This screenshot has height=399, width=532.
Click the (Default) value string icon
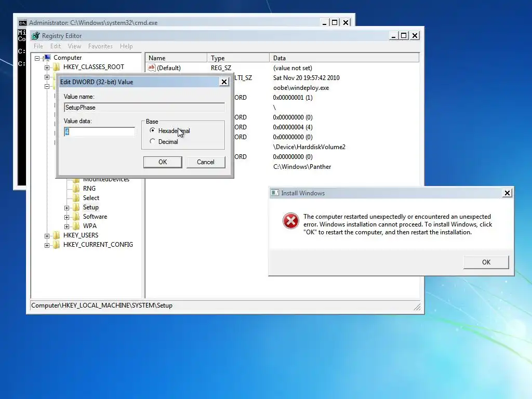pyautogui.click(x=151, y=68)
